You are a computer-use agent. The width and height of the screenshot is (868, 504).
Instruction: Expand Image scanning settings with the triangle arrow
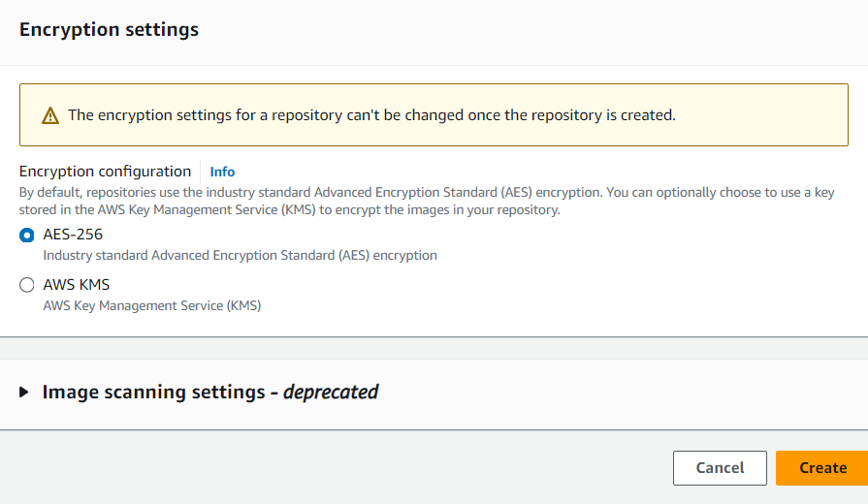click(24, 393)
